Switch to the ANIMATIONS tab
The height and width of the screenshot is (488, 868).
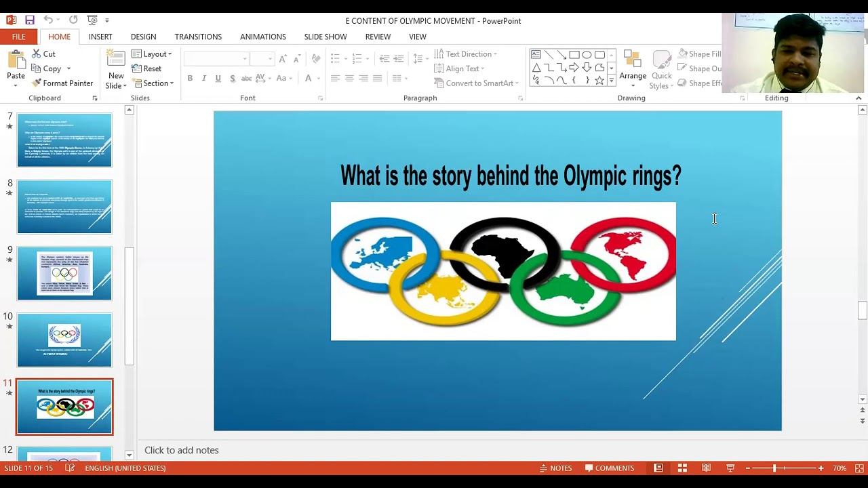point(263,37)
